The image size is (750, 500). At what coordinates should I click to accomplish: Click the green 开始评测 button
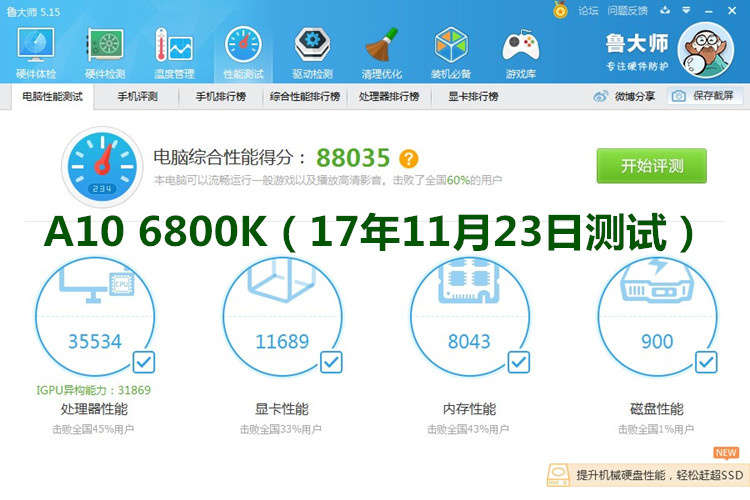pyautogui.click(x=651, y=166)
